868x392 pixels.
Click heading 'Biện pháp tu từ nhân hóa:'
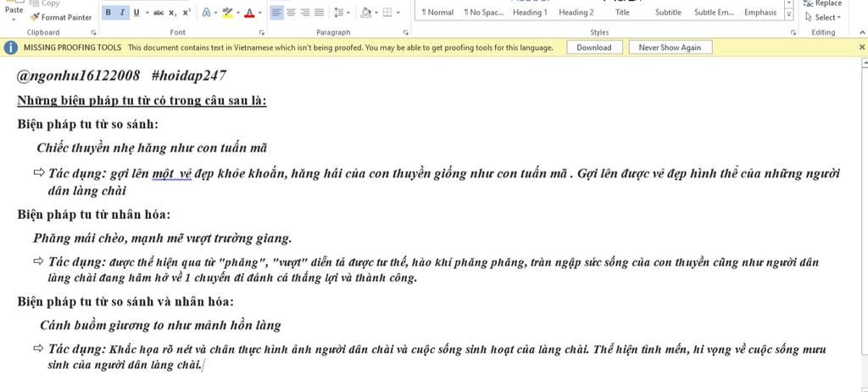[x=93, y=214]
